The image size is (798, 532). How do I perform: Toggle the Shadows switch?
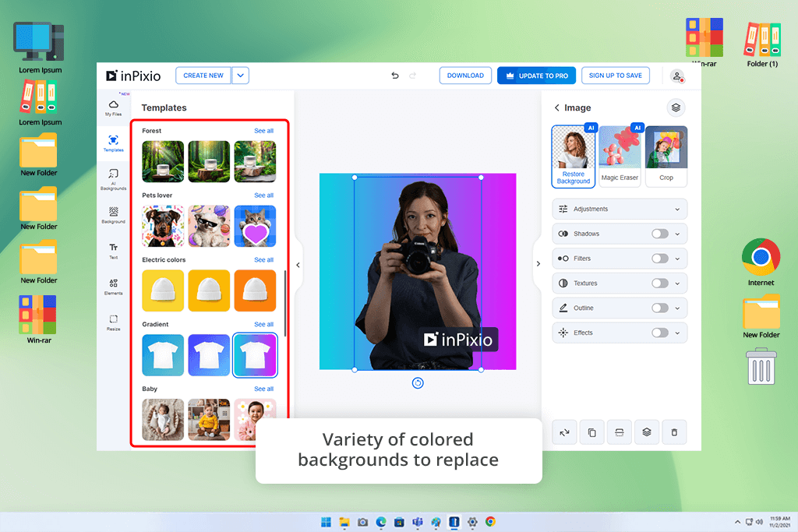[x=660, y=234]
